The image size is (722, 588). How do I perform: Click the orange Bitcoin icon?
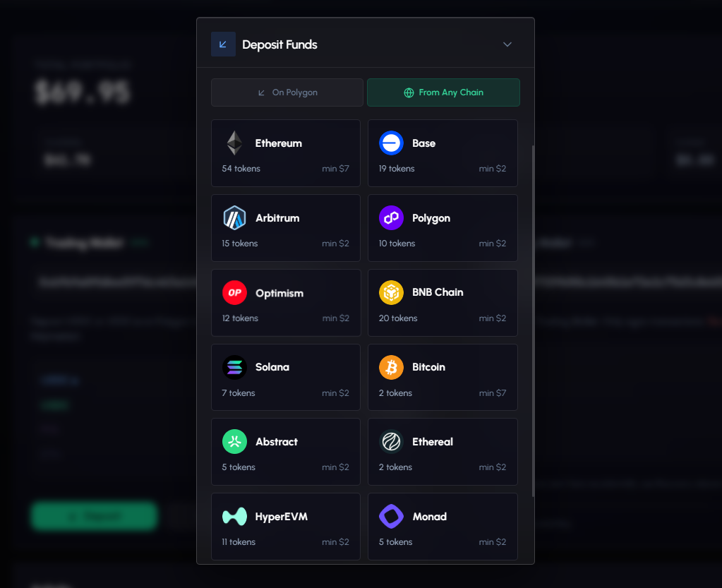391,367
